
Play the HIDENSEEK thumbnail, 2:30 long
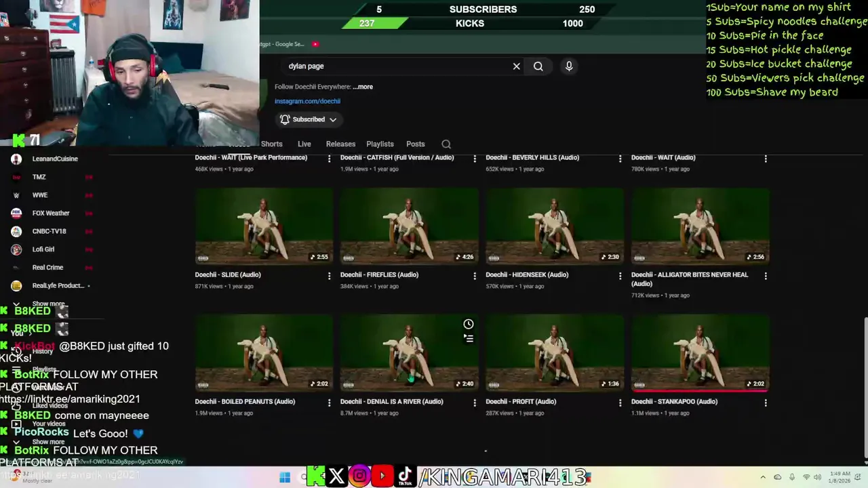coord(555,226)
